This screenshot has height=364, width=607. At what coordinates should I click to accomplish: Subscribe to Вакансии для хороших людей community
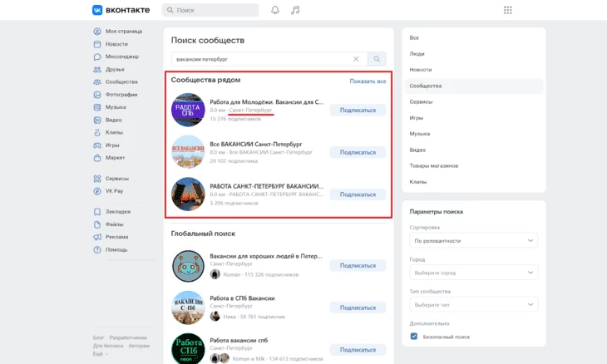point(358,266)
